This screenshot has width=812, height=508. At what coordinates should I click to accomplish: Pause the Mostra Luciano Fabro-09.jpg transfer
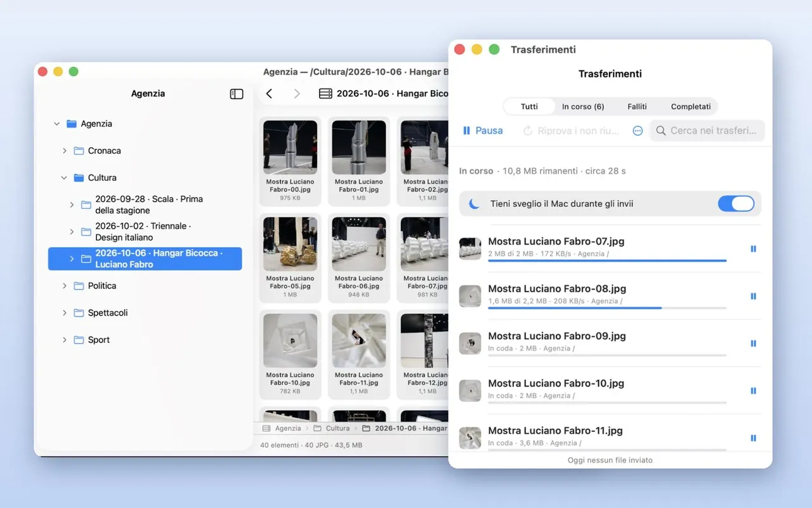[x=754, y=344]
